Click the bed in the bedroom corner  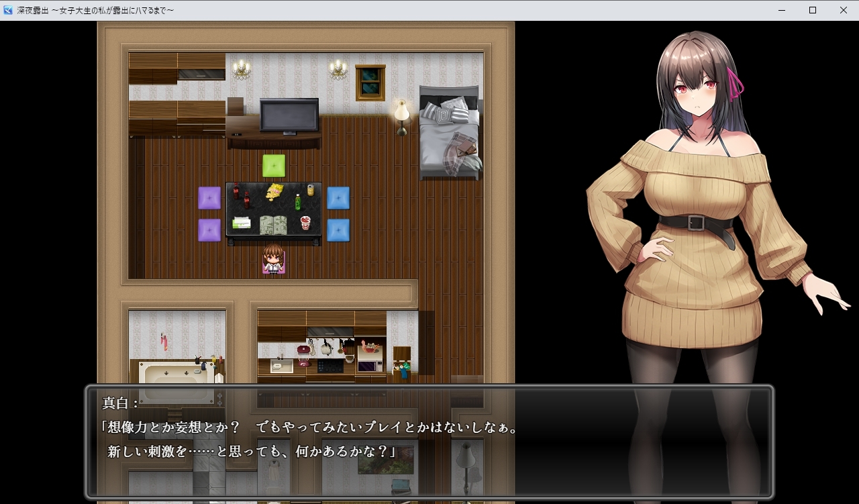[x=450, y=132]
